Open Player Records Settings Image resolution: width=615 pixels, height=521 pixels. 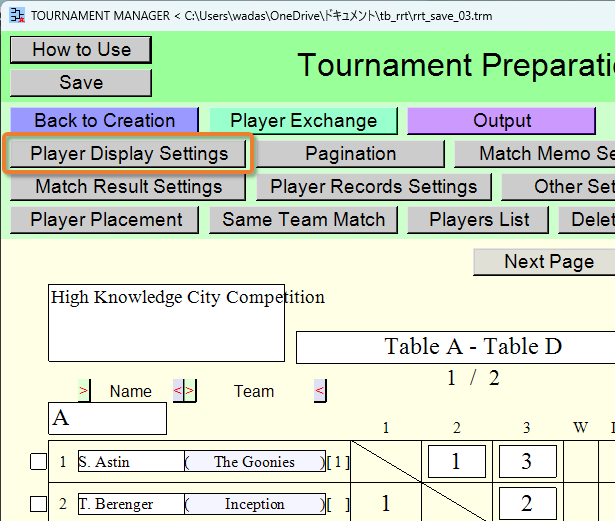coord(374,186)
